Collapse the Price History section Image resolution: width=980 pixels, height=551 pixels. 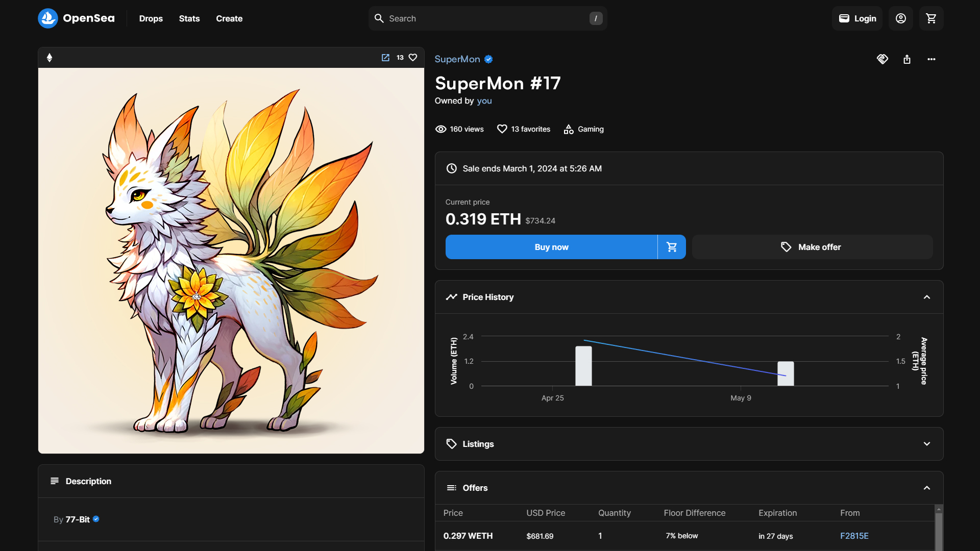point(926,297)
